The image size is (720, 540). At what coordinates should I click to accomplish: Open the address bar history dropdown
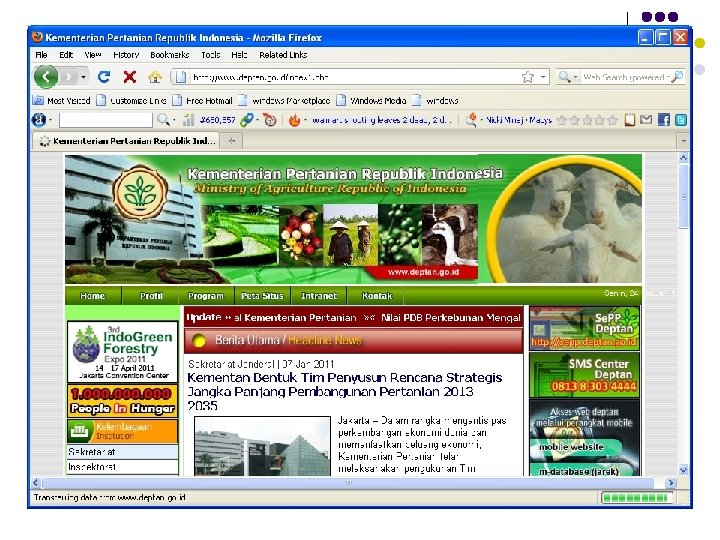point(543,77)
